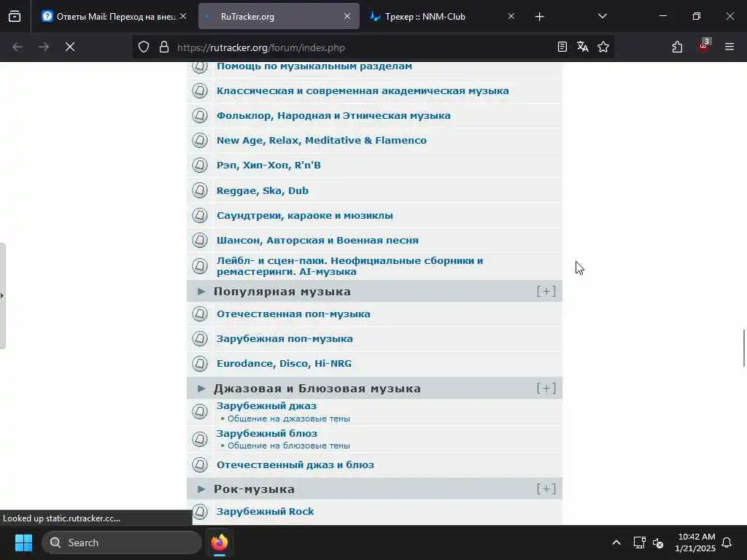Close the Ответы Mail tab
747x560 pixels.
183,16
